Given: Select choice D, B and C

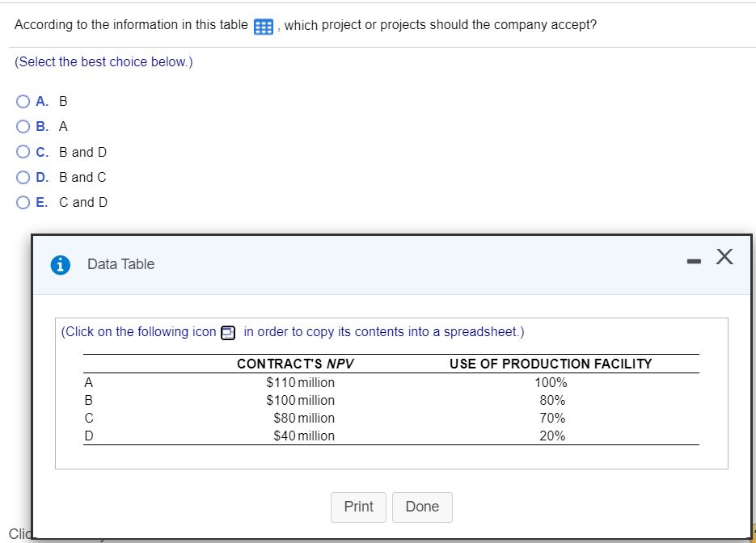Looking at the screenshot, I should [x=23, y=177].
